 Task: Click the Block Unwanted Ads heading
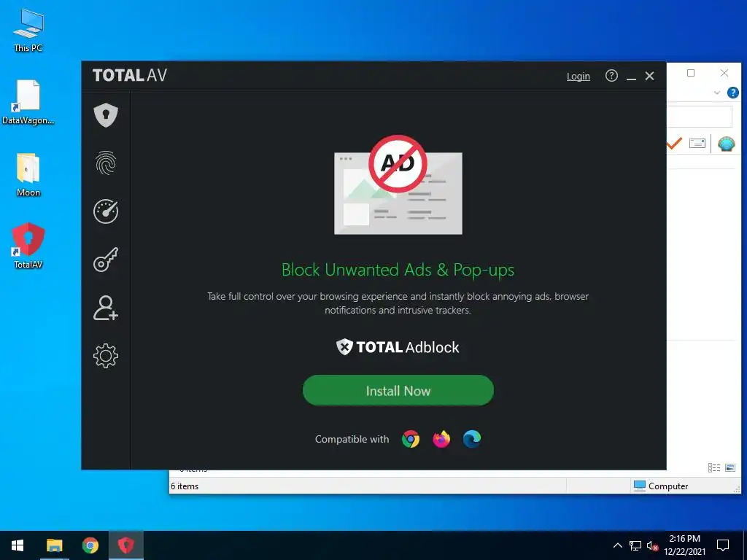point(398,270)
